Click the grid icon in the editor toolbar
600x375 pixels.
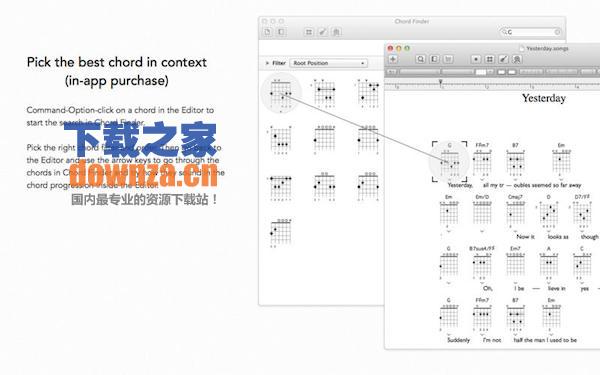point(489,59)
